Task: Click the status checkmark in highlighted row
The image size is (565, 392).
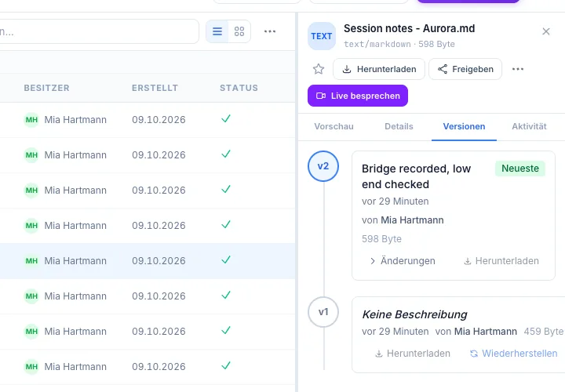Action: pyautogui.click(x=225, y=260)
